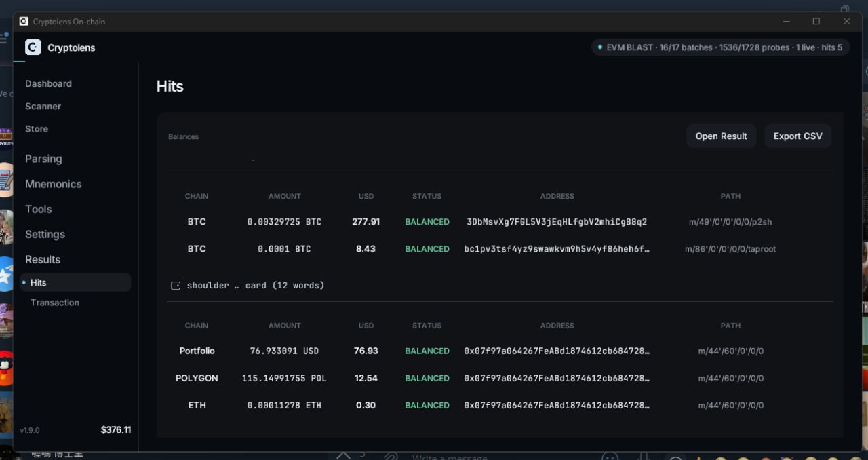Click the Cryptolens On-chain title bar icon
The height and width of the screenshot is (460, 868).
click(x=24, y=22)
